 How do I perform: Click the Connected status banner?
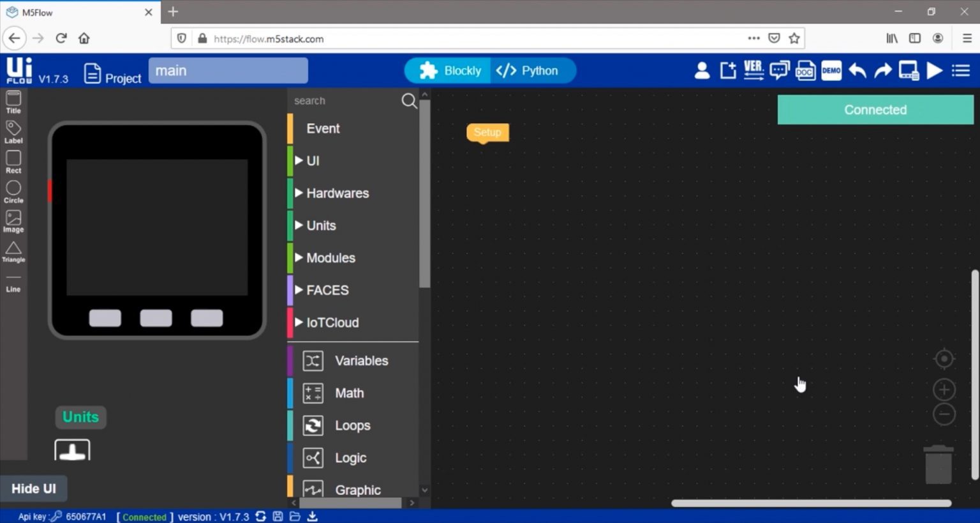coord(875,109)
